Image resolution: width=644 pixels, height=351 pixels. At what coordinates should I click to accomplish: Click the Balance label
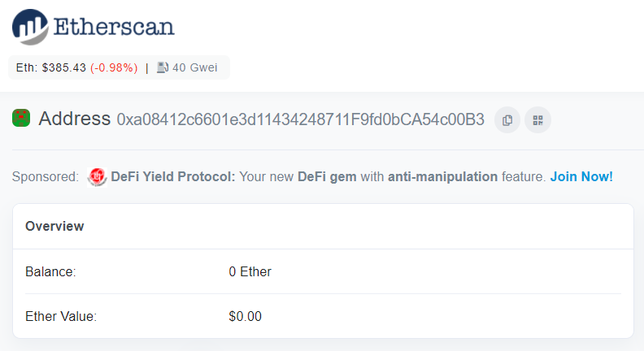(50, 271)
